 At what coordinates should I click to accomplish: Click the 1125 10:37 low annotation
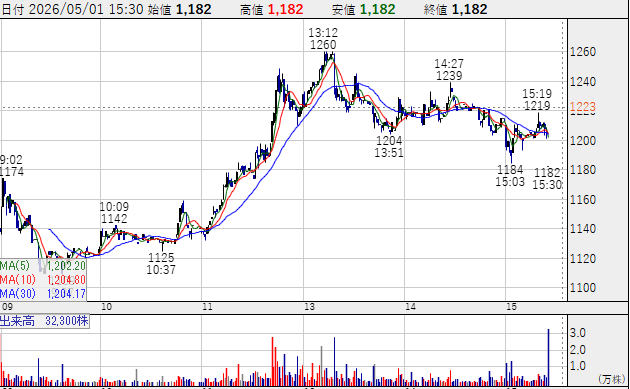161,263
